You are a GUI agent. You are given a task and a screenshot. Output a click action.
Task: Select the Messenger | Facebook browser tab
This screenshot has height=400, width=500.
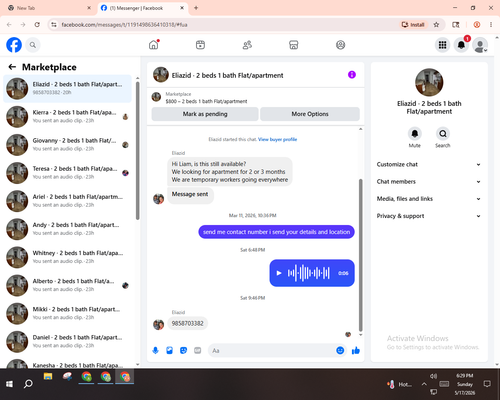[x=143, y=8]
